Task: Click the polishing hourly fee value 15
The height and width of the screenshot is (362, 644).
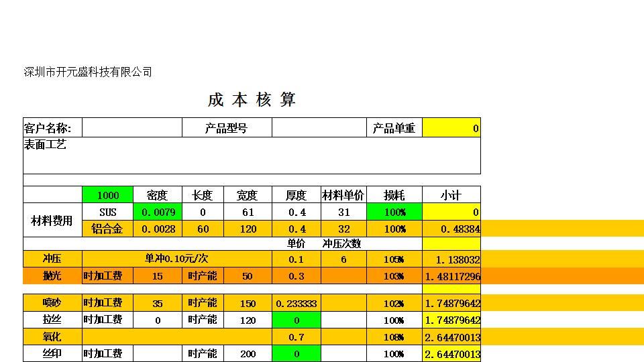Action: click(x=158, y=276)
